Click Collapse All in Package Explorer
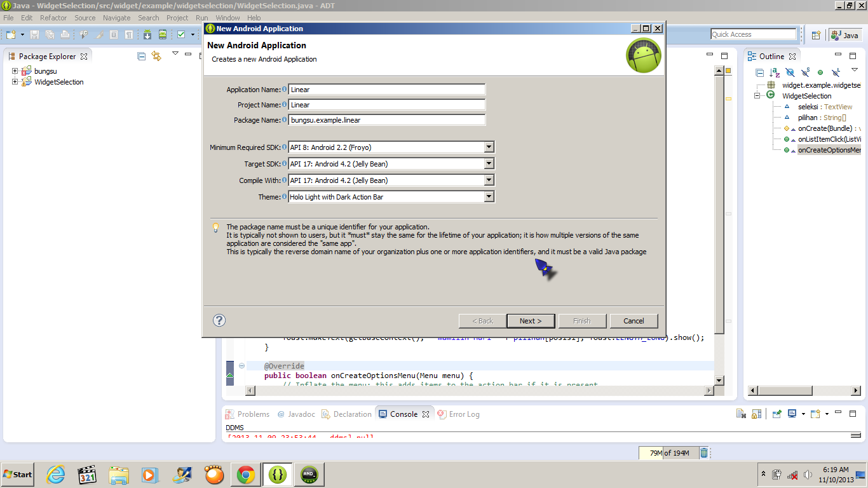The height and width of the screenshot is (488, 868). [141, 56]
